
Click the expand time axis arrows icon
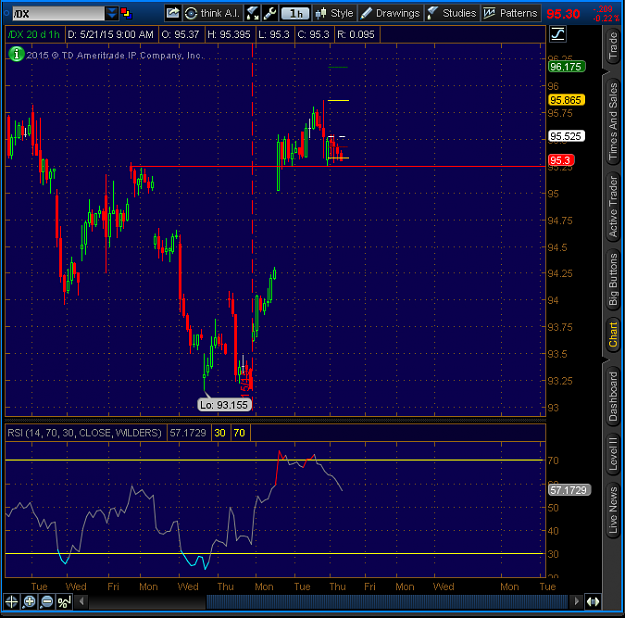(593, 601)
